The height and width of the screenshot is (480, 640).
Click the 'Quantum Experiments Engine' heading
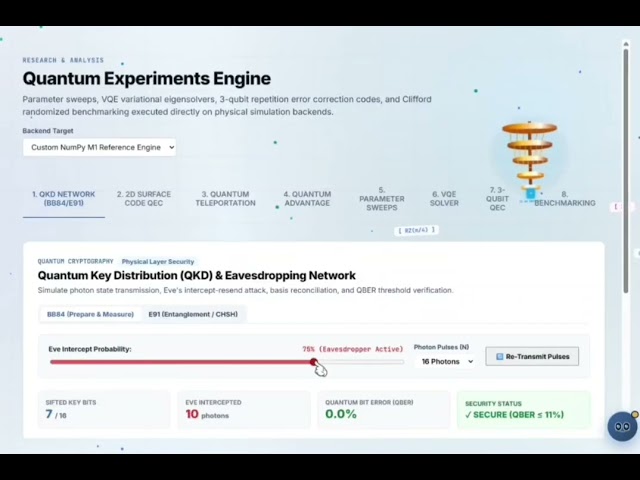(x=147, y=78)
